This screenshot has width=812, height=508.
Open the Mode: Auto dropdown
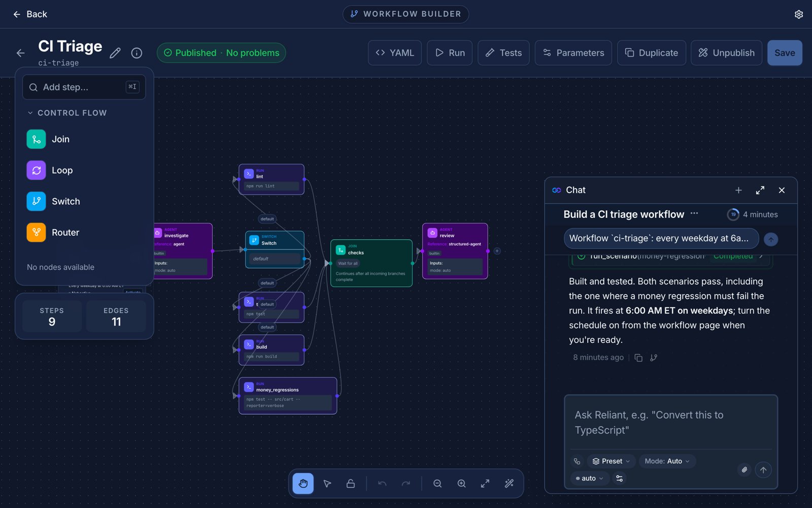coord(667,461)
